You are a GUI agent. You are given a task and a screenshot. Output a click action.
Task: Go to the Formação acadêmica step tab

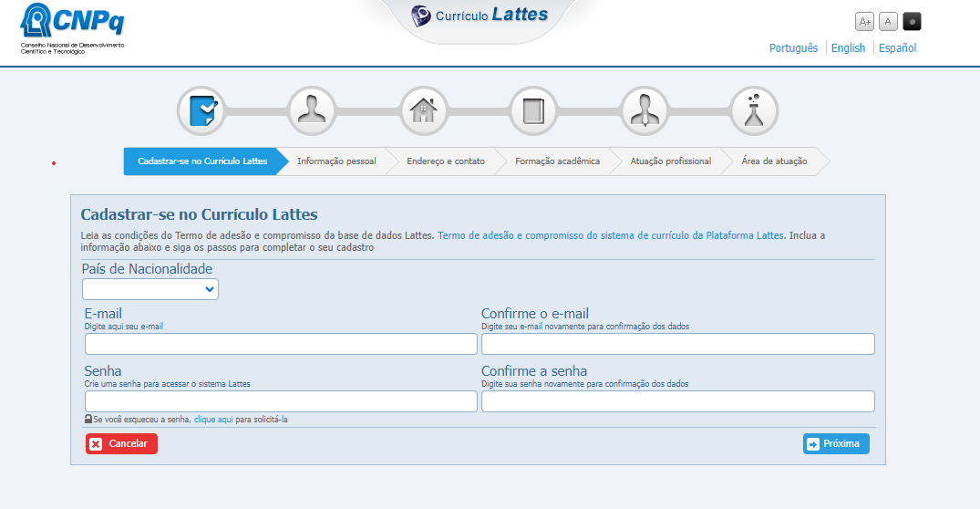point(557,161)
